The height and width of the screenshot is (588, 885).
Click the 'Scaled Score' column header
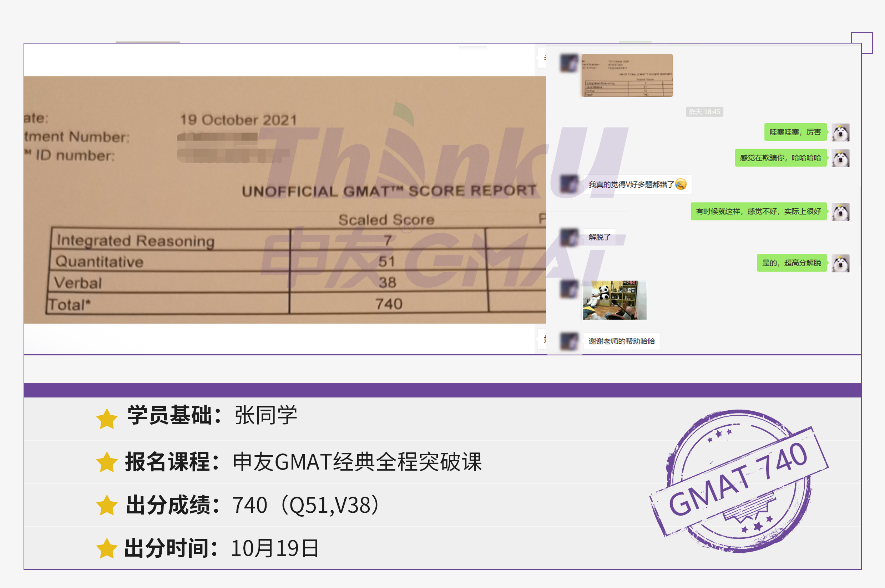tap(386, 220)
